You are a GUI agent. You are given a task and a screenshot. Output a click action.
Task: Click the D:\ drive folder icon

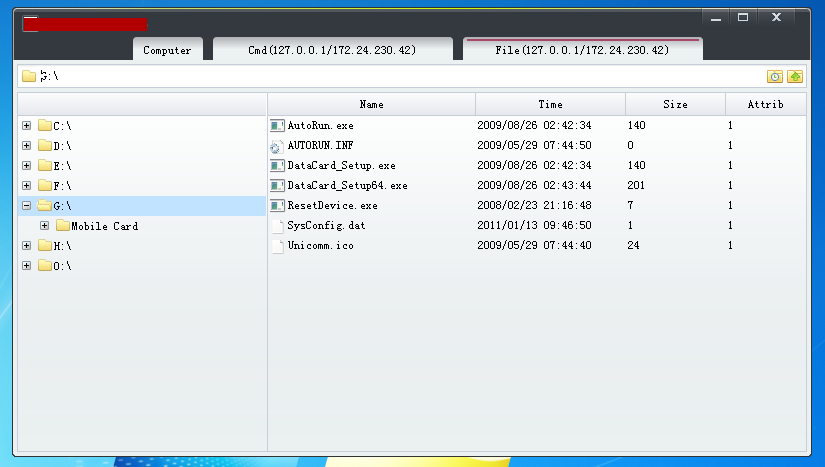(45, 145)
